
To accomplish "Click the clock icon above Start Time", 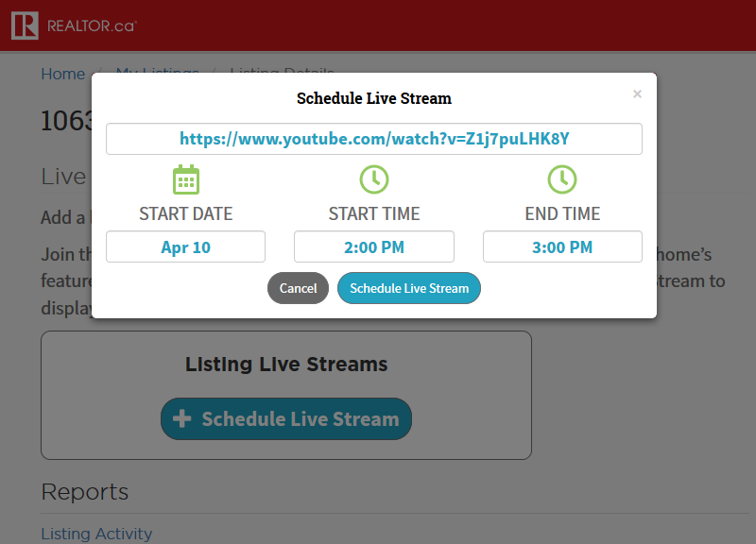I will point(374,178).
